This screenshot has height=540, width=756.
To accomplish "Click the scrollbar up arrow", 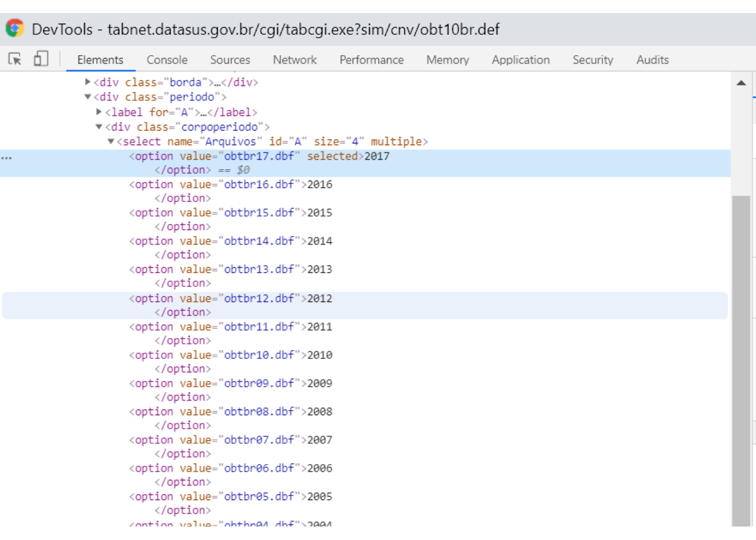I will coord(741,83).
